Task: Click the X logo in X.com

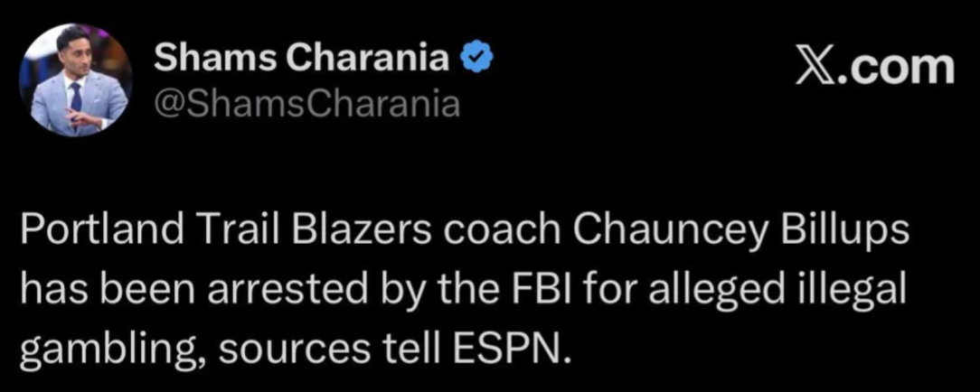Action: (815, 69)
